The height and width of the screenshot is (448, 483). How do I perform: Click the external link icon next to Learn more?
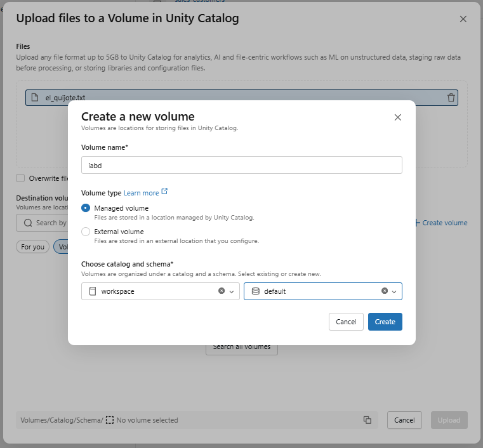(164, 192)
